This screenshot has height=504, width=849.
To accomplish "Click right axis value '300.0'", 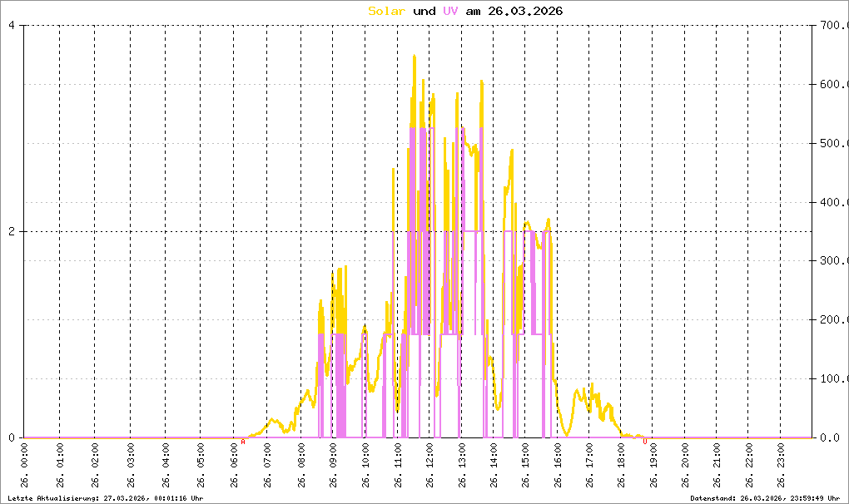I will tap(834, 260).
